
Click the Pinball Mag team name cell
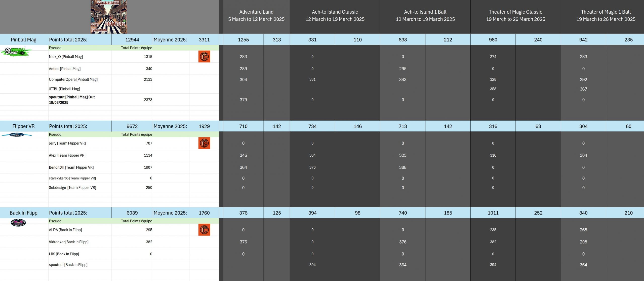tap(24, 40)
